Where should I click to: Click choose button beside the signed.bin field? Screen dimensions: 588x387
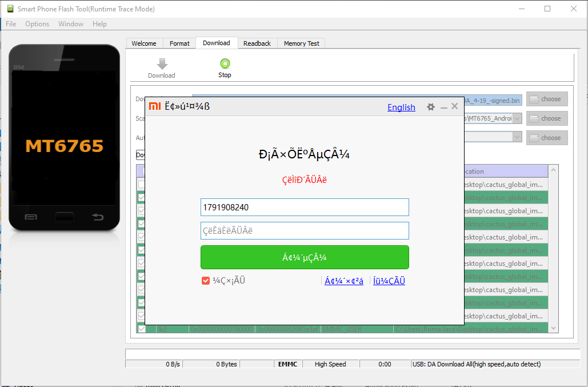pyautogui.click(x=547, y=99)
